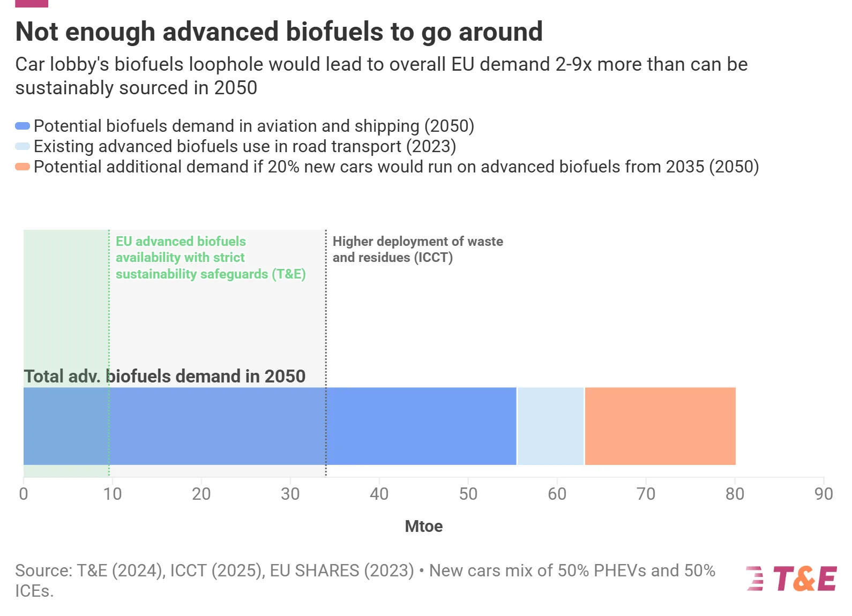Click the "Potential additional demand" legend label
Image resolution: width=852 pixels, height=616 pixels.
(x=396, y=167)
